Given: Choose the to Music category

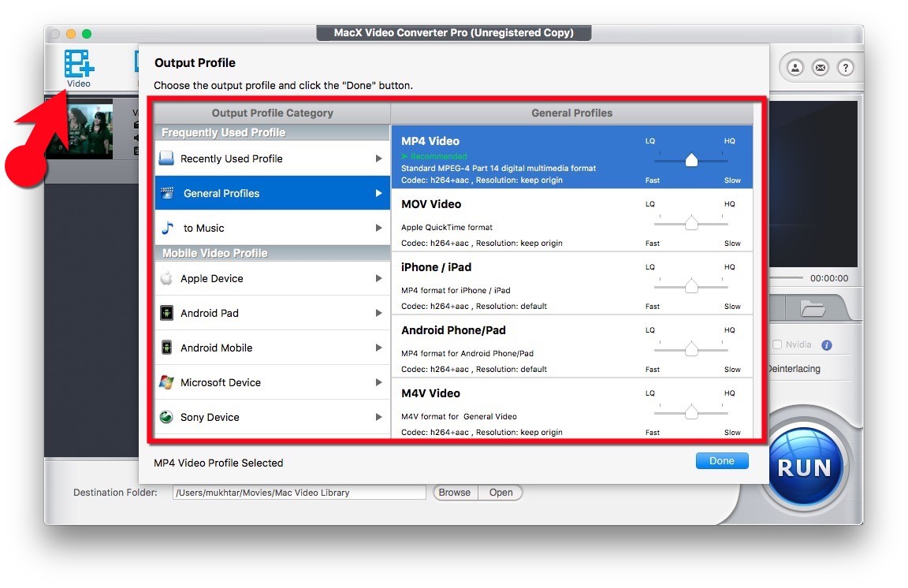Looking at the screenshot, I should pos(273,228).
